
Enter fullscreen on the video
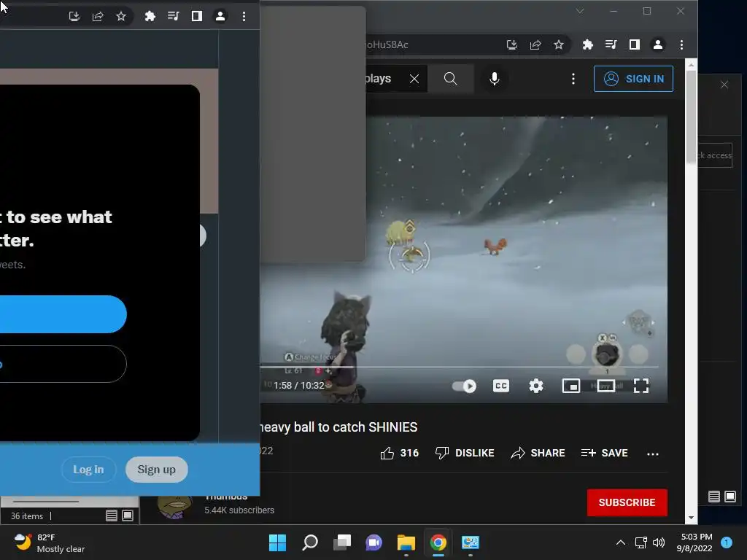pyautogui.click(x=641, y=386)
